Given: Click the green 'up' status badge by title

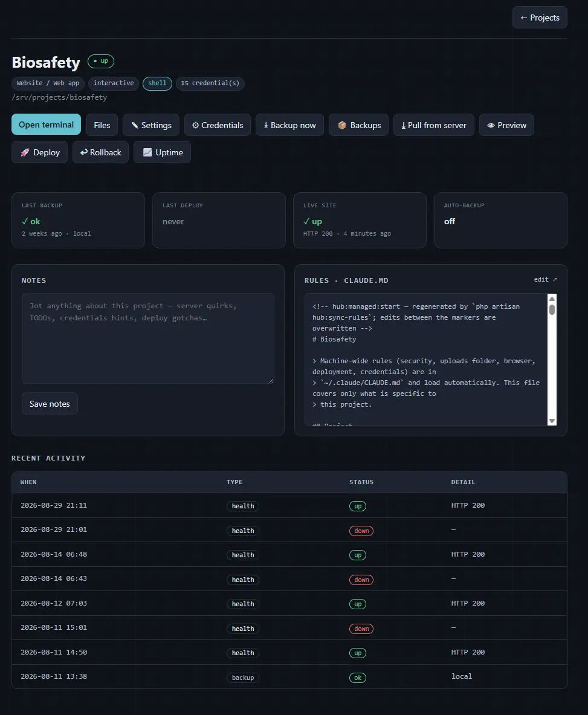Looking at the screenshot, I should (101, 61).
